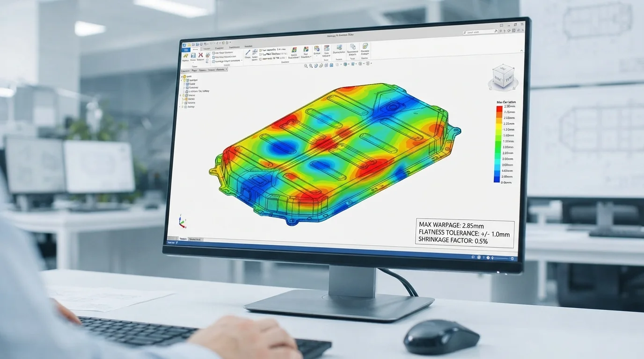This screenshot has width=644, height=359.
Task: Click the search field in the title bar
Action: pos(480,32)
